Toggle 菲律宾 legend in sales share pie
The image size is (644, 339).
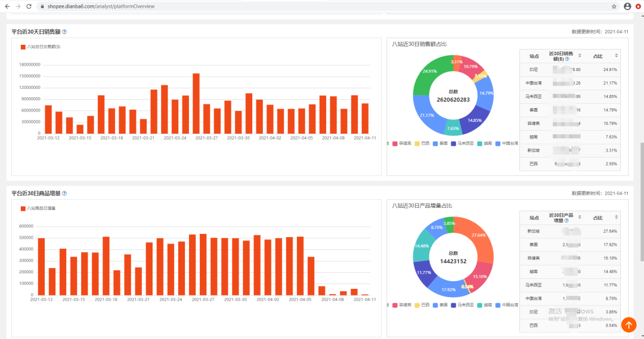402,143
